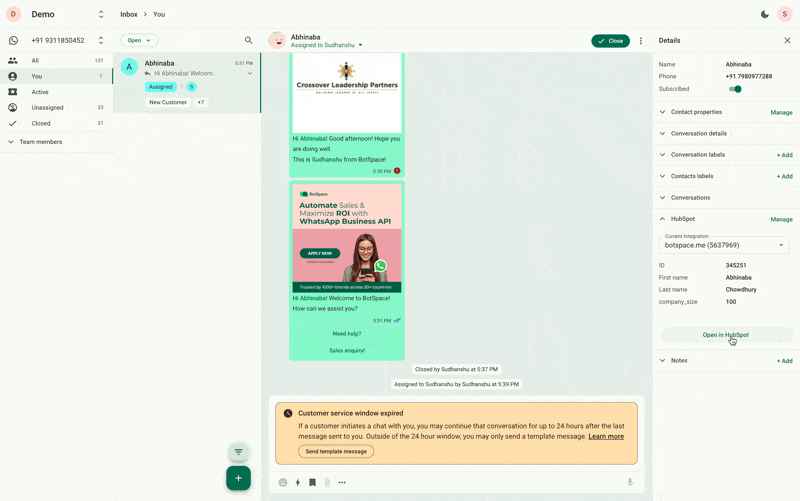Click the WhatsApp channel icon
800x501 pixels.
[x=13, y=40]
